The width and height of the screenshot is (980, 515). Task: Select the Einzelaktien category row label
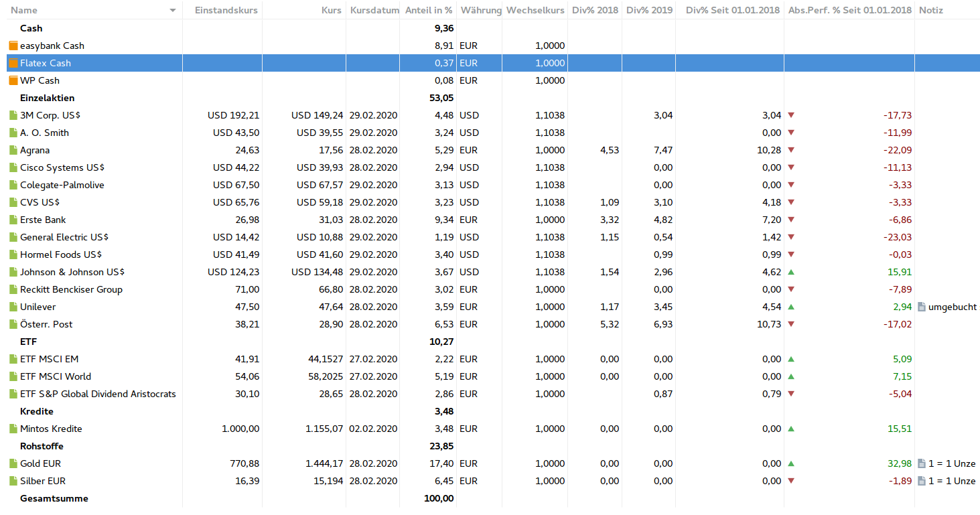(48, 98)
